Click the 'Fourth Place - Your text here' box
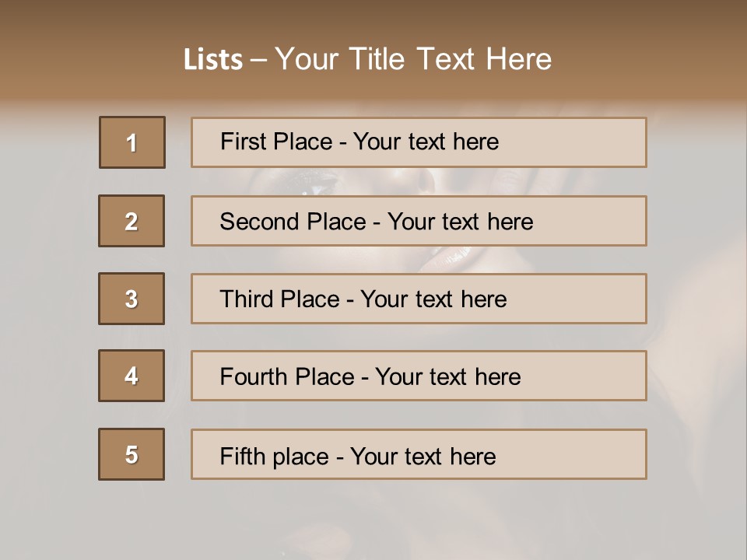Image resolution: width=747 pixels, height=560 pixels. point(419,376)
